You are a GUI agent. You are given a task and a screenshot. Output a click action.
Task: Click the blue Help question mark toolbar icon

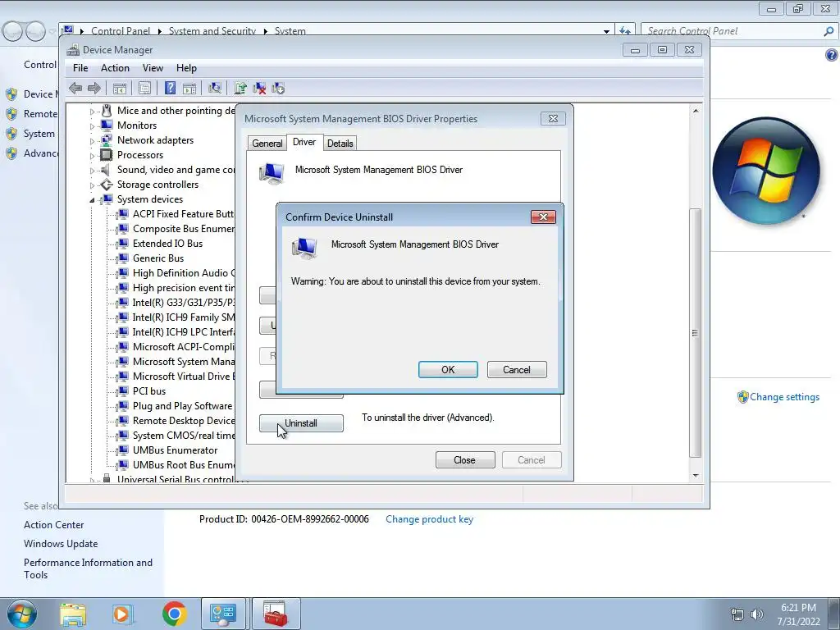click(x=170, y=88)
